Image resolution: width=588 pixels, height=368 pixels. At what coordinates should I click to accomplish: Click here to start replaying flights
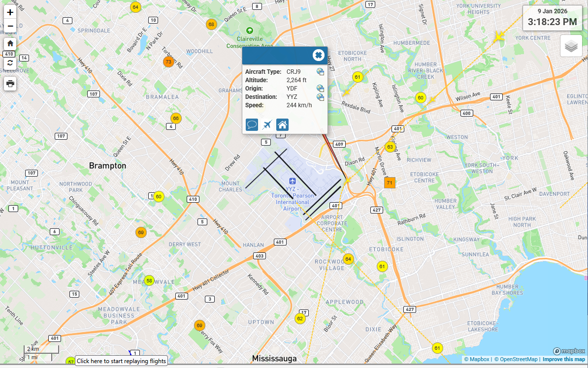click(121, 361)
